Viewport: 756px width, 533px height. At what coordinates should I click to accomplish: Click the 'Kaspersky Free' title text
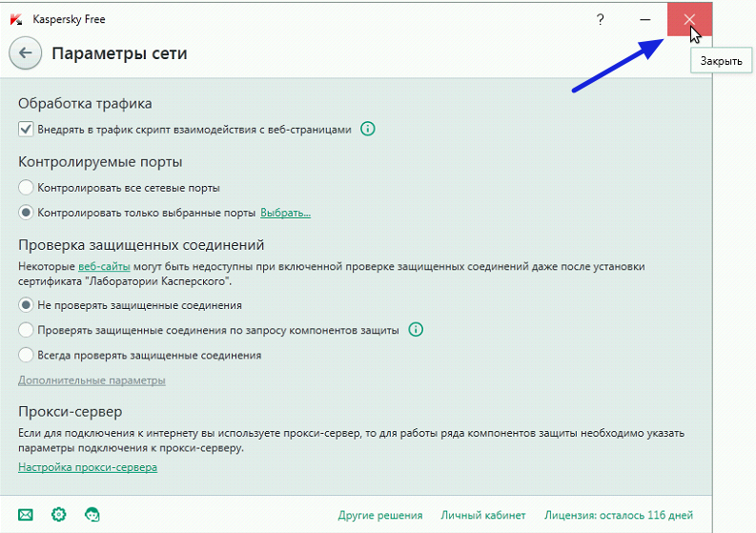tap(69, 19)
